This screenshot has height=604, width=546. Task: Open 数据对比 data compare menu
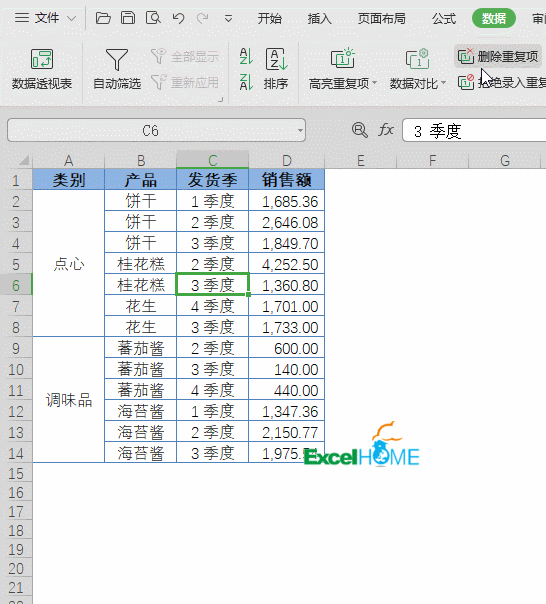coord(418,69)
